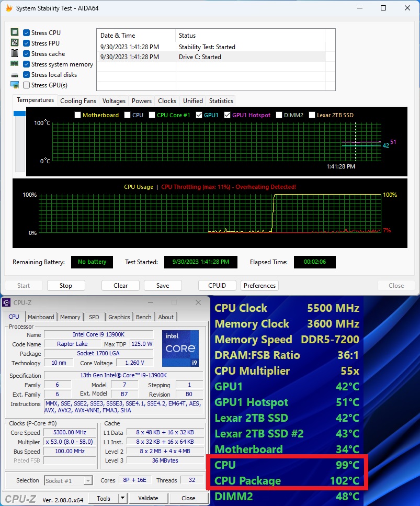
Task: Click the Name field Intel Core i9 13900K
Action: [98, 334]
